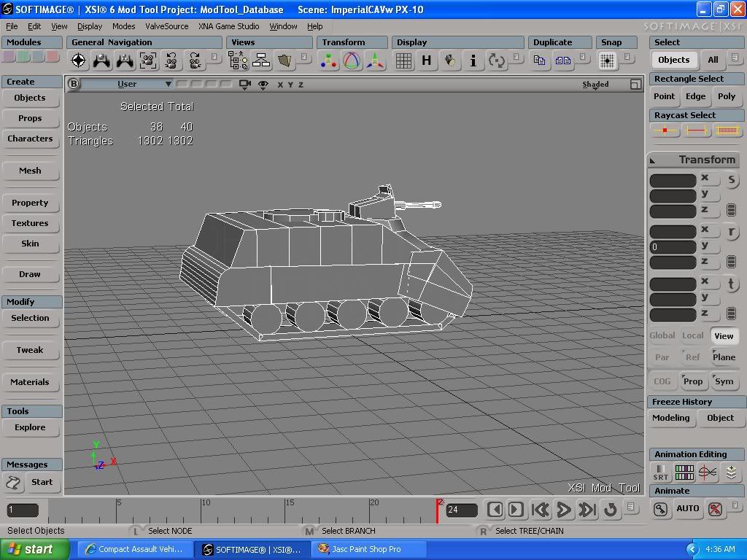This screenshot has height=560, width=747.
Task: Open the Modes menu
Action: pos(123,26)
